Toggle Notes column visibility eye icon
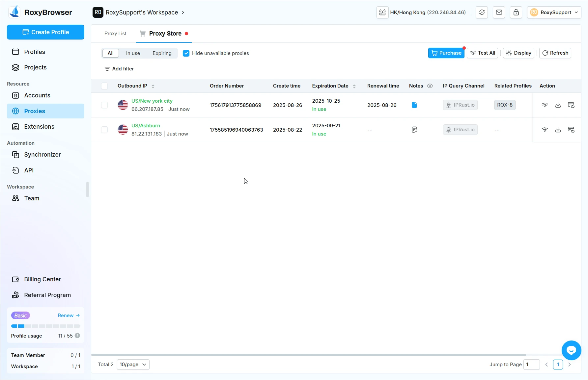This screenshot has width=588, height=380. [430, 86]
